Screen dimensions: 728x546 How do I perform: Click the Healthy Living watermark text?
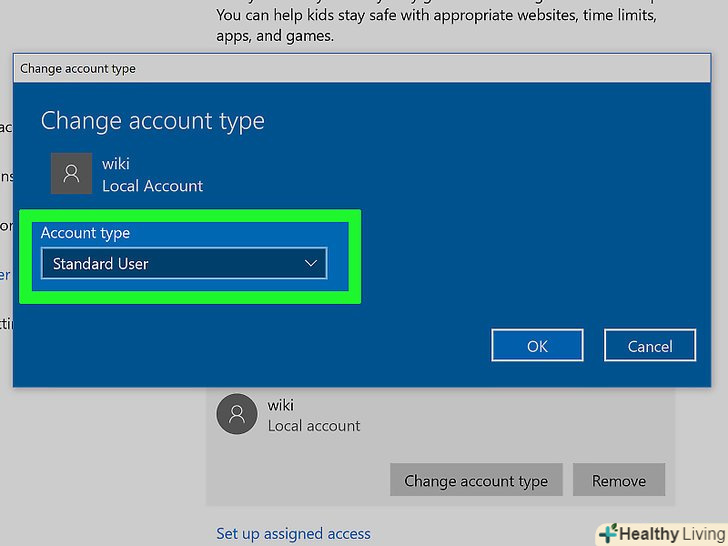(670, 534)
